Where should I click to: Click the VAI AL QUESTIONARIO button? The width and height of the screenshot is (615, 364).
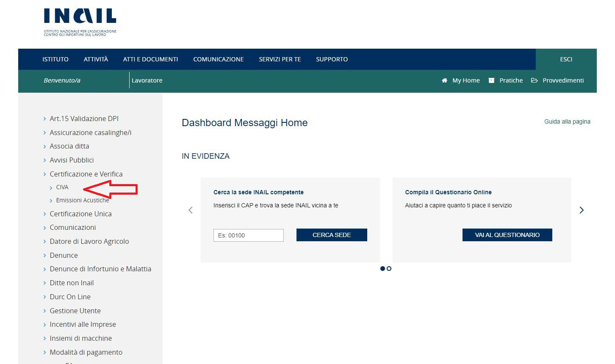507,235
